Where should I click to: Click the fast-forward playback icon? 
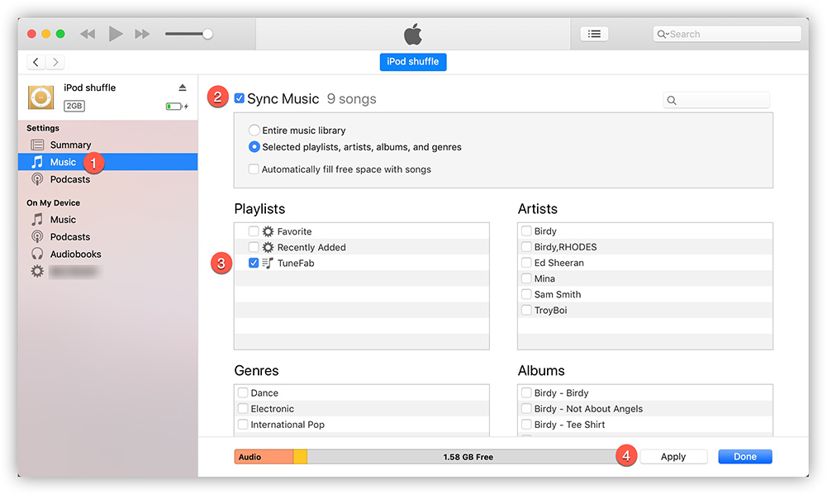click(141, 33)
